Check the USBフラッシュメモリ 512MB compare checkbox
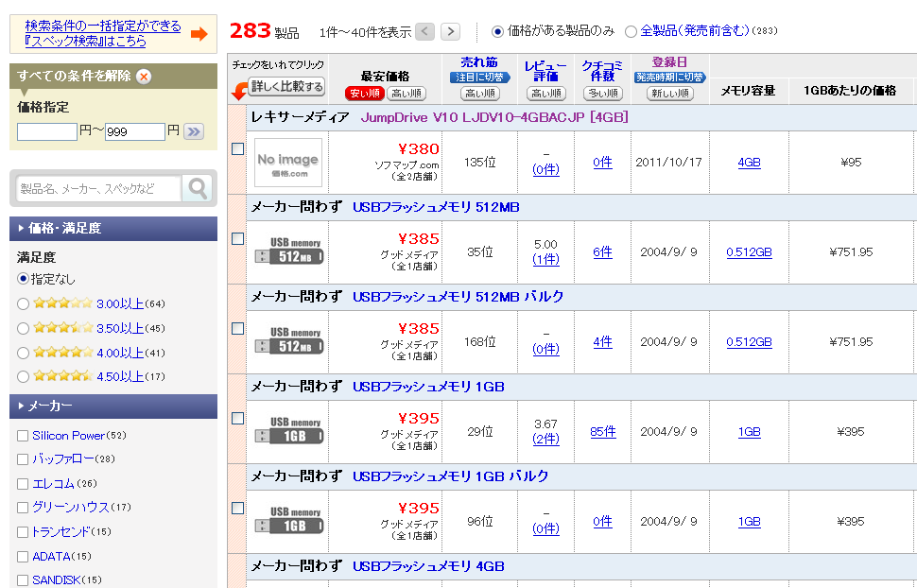Screen dimensions: 917x588 tap(238, 239)
